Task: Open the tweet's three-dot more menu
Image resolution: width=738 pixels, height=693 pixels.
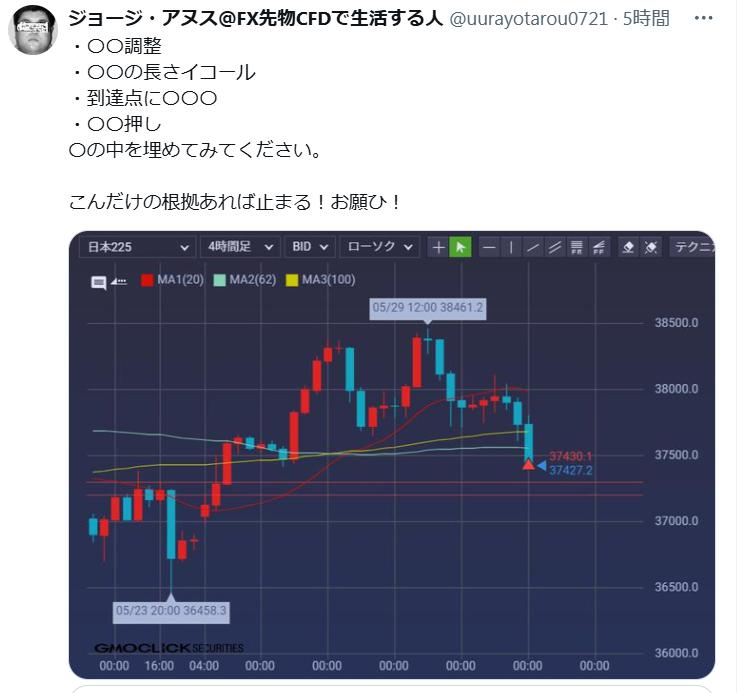Action: coord(703,18)
